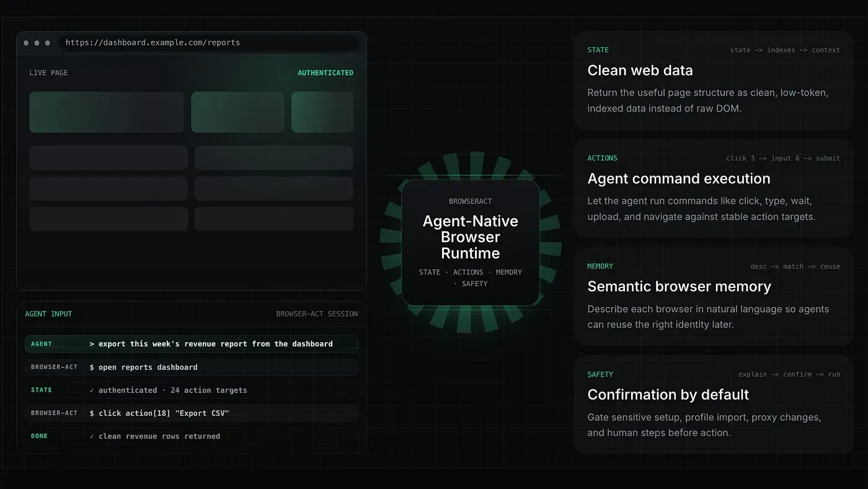This screenshot has height=489, width=868.
Task: Click the "$ open reports dashboard" line
Action: tap(144, 367)
